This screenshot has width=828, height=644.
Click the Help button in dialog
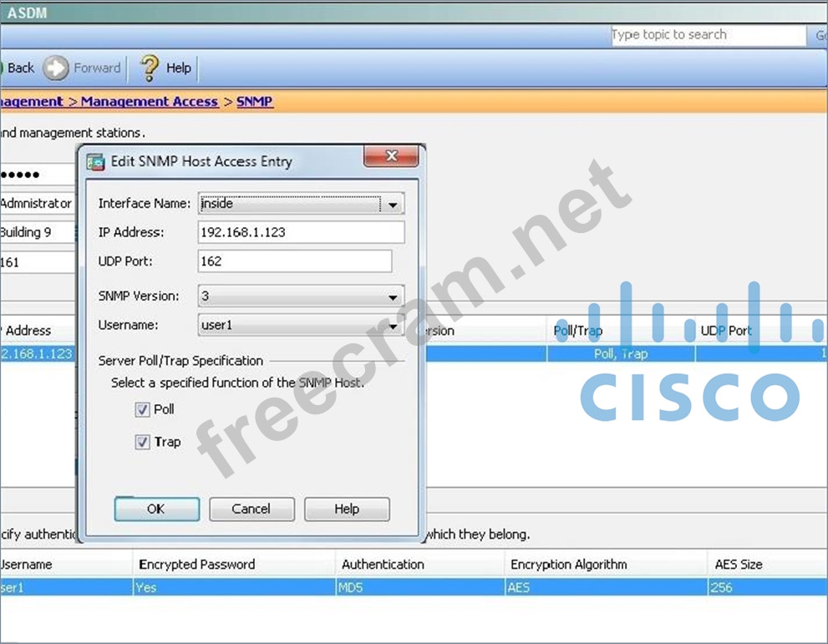347,509
